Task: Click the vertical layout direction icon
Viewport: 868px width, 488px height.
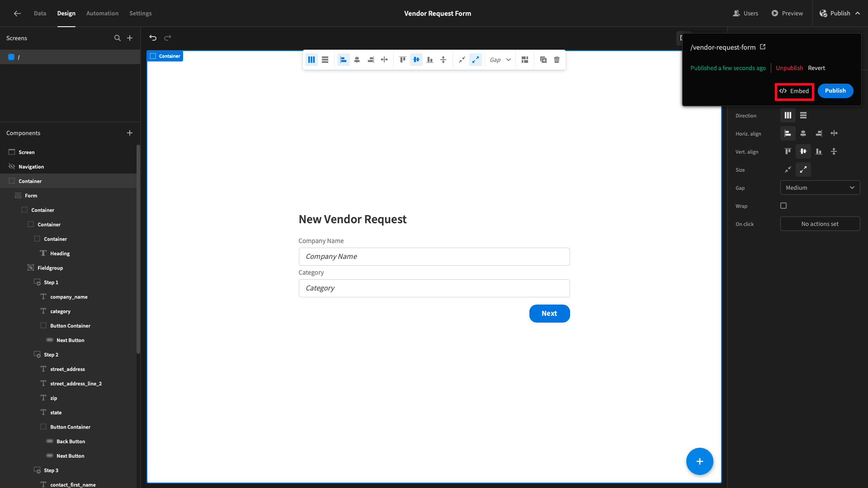Action: coord(803,116)
